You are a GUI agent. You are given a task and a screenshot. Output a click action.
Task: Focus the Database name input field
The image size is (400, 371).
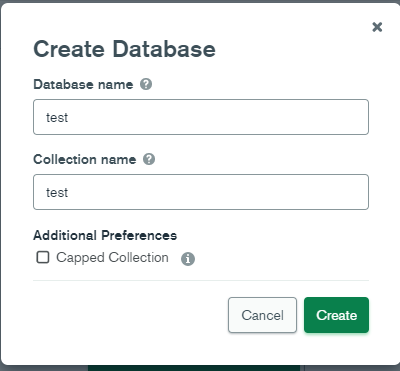201,117
